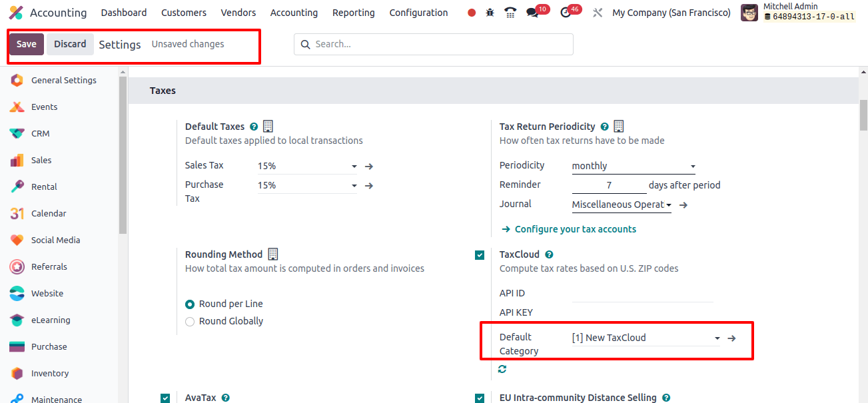Image resolution: width=868 pixels, height=403 pixels.
Task: Uncheck the TaxCloud checkbox
Action: click(480, 255)
